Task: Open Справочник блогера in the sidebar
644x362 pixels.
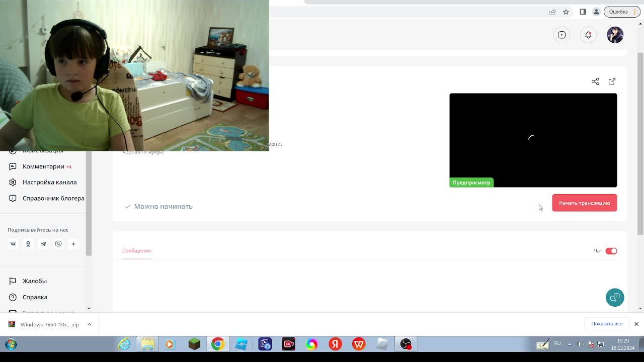Action: click(x=53, y=198)
